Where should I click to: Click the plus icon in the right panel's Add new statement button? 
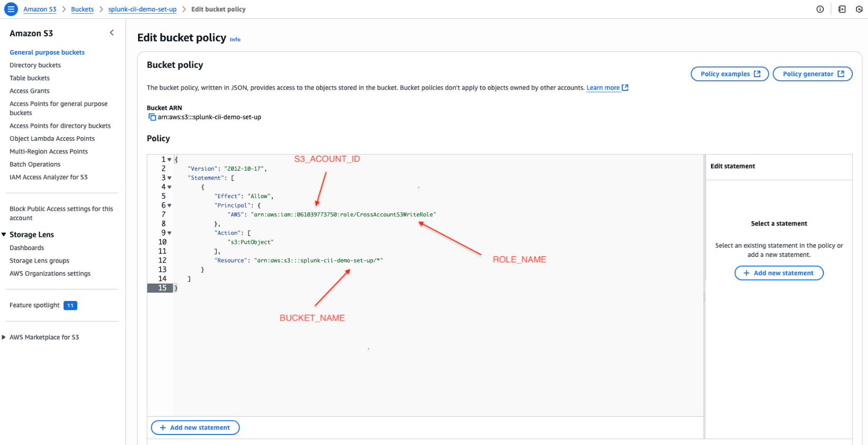(x=746, y=273)
